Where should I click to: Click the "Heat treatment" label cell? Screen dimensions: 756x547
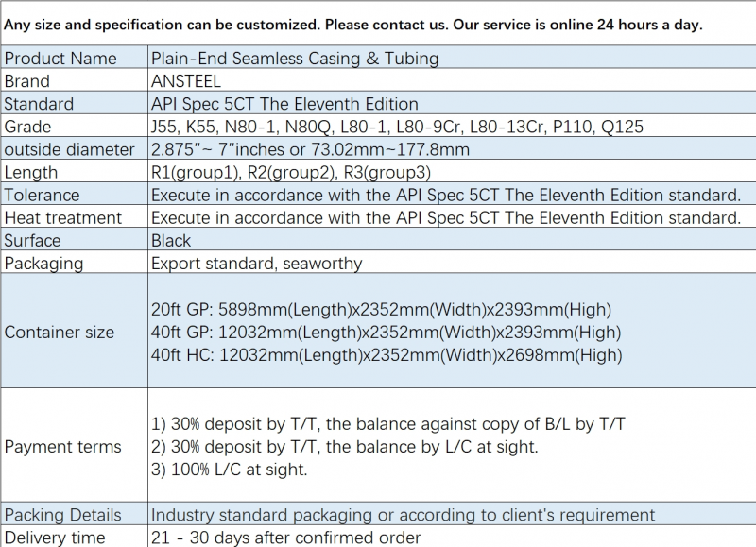tap(63, 217)
